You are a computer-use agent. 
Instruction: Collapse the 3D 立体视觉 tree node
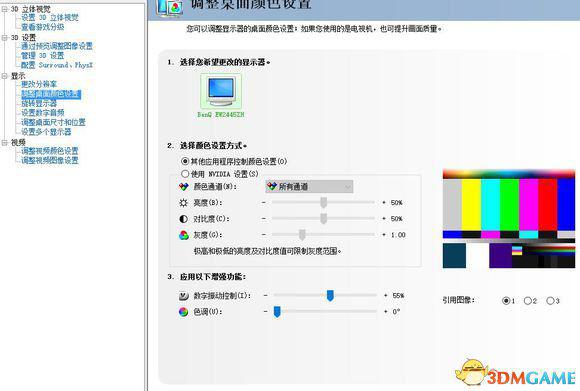click(4, 9)
